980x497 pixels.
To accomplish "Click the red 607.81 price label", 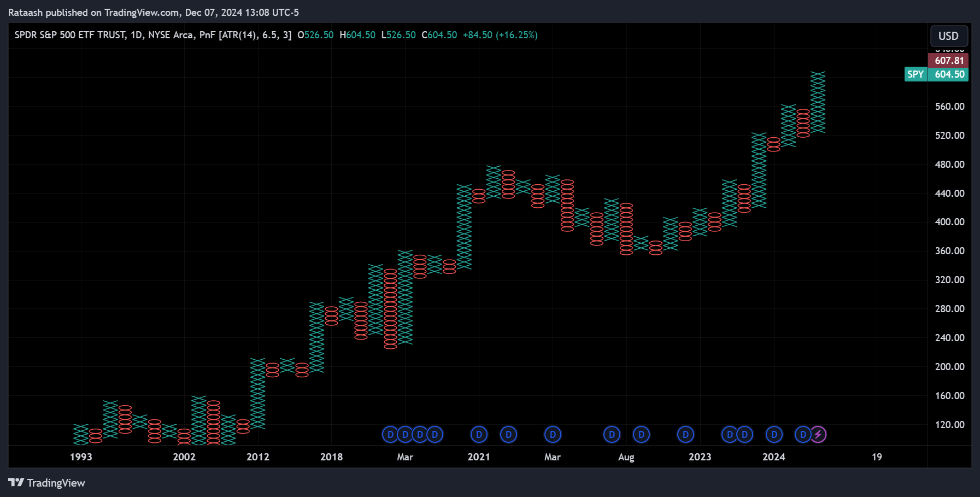I will click(948, 61).
